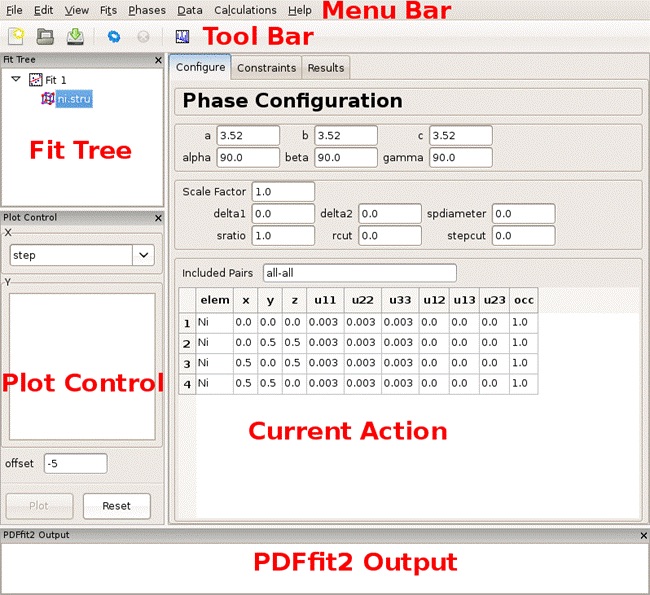
Task: Switch to the Constraints tab
Action: (x=266, y=68)
